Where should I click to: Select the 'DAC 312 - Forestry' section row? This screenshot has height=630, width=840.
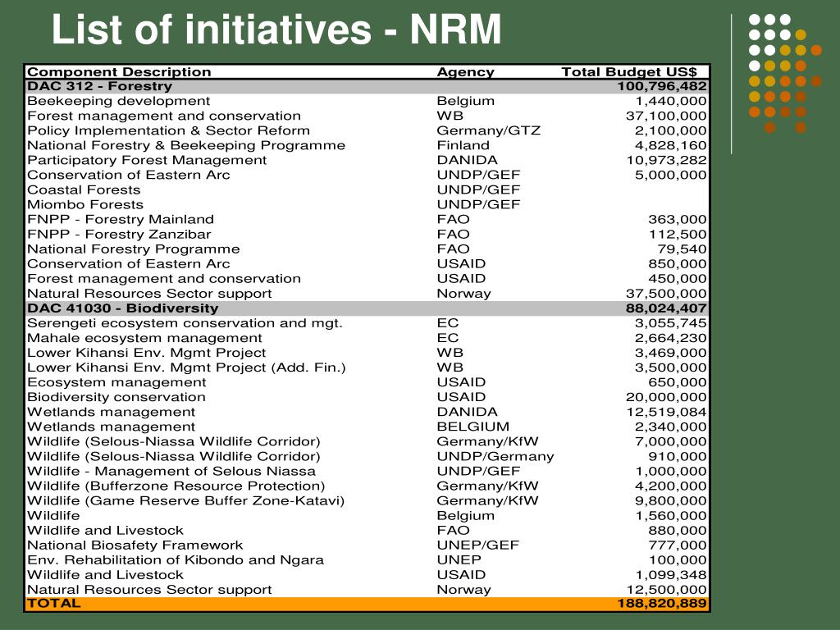367,86
